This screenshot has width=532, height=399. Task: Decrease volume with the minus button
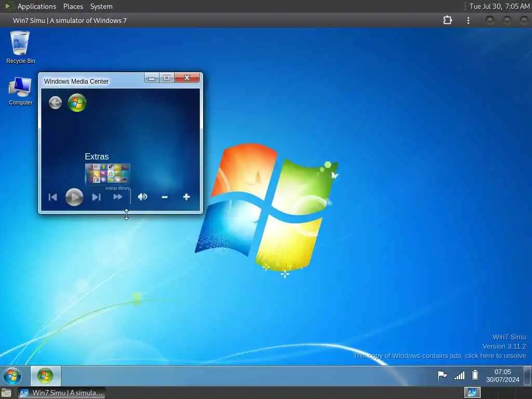pyautogui.click(x=165, y=197)
